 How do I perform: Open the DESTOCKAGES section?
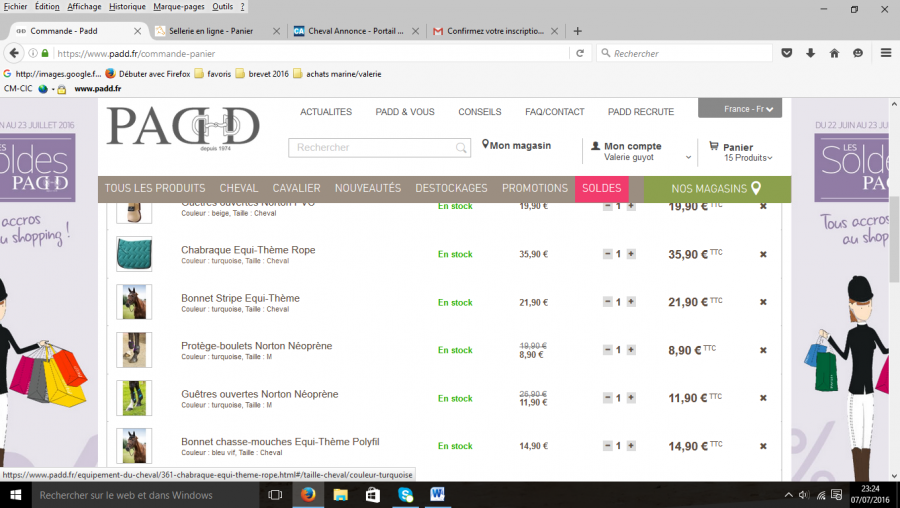point(451,188)
